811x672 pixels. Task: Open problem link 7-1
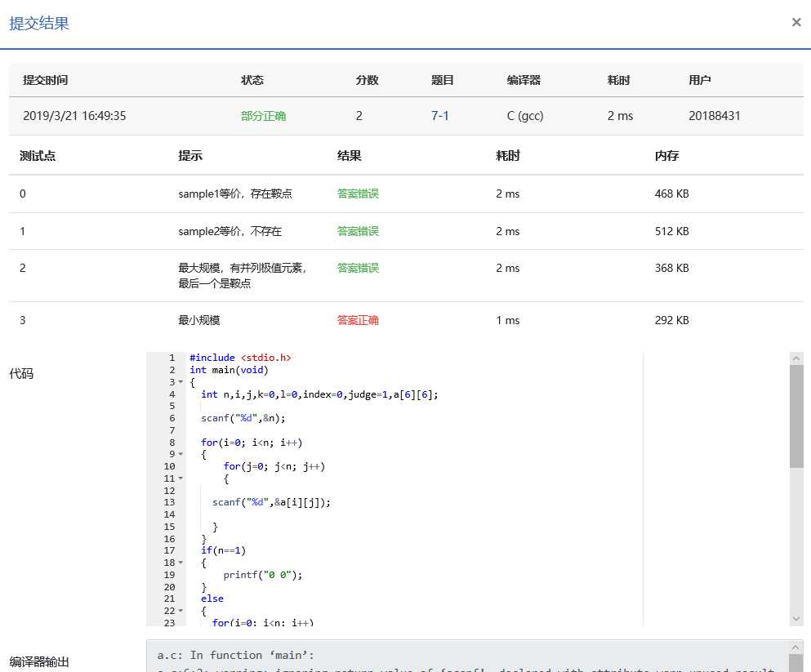(439, 116)
